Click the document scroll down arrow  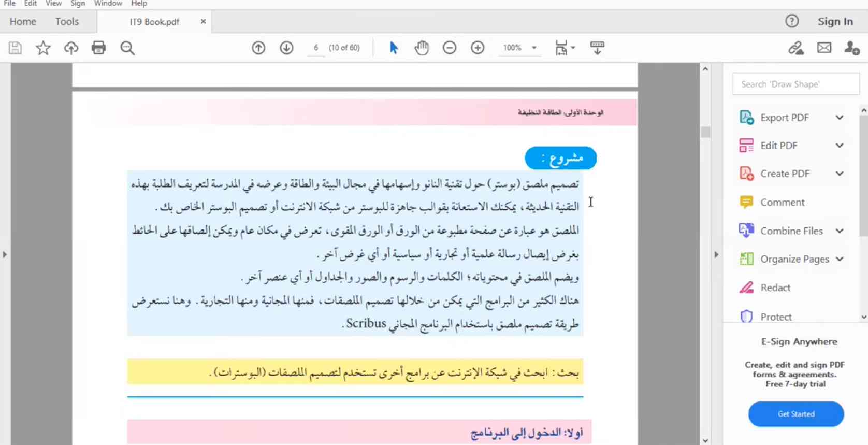(705, 441)
